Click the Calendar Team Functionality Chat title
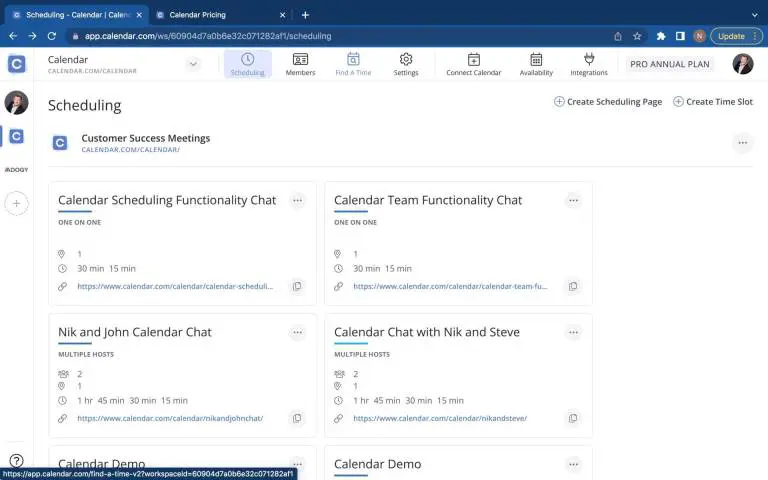768x480 pixels. click(428, 200)
